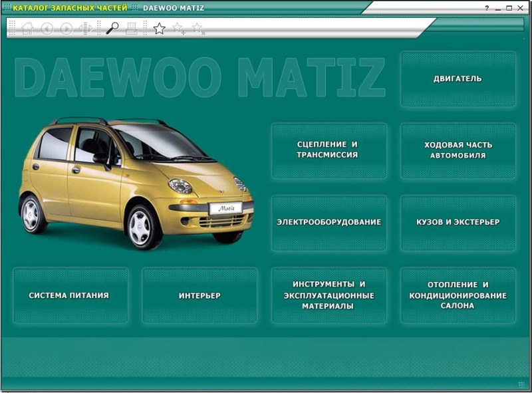Click the Forward navigation arrow icon
The width and height of the screenshot is (532, 393).
(x=65, y=29)
